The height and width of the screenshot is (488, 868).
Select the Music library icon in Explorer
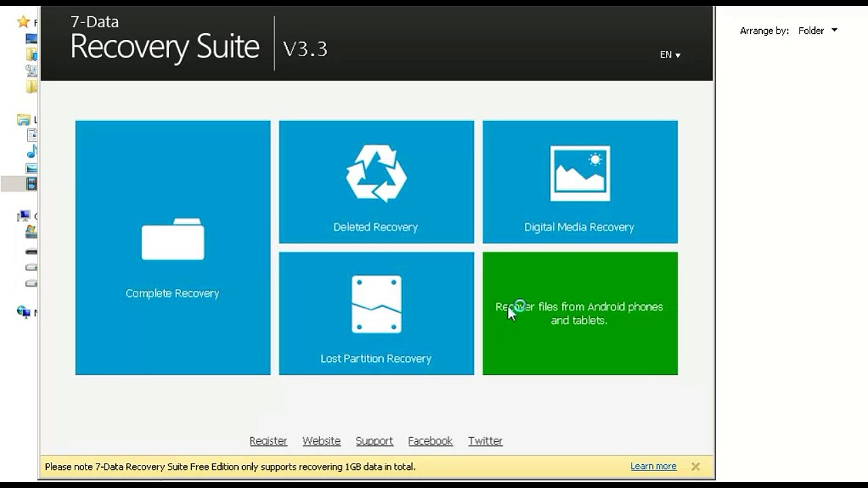(x=32, y=151)
